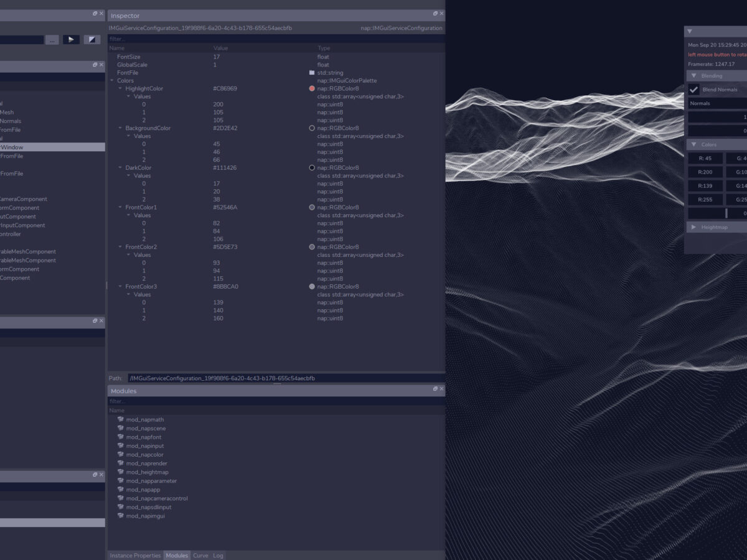747x560 pixels.
Task: Click the half-shaded theme icon beside play button
Action: [92, 39]
